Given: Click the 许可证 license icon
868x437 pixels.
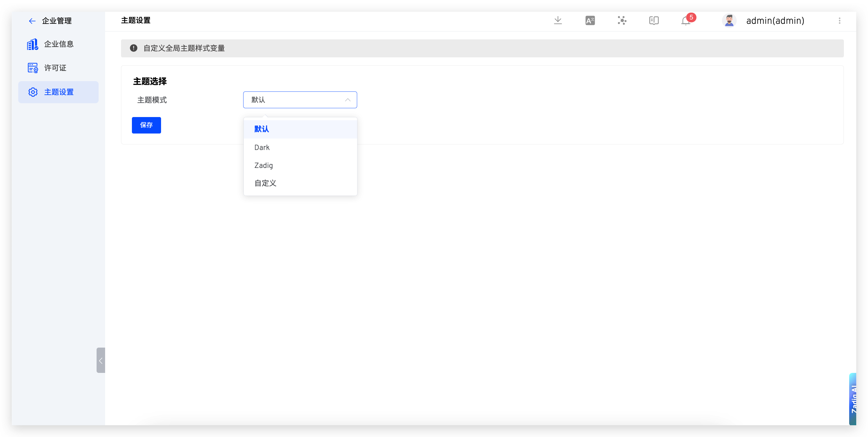Looking at the screenshot, I should (x=32, y=68).
